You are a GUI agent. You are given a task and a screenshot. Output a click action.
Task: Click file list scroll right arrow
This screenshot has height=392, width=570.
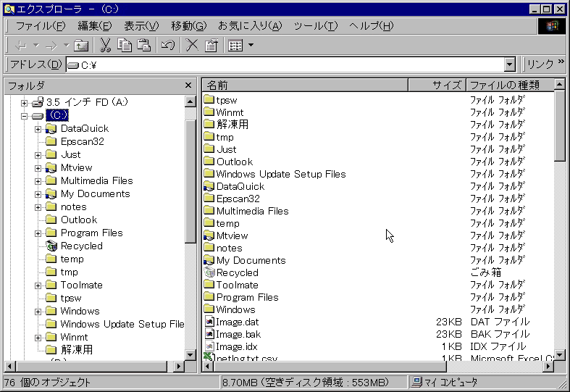(548, 367)
